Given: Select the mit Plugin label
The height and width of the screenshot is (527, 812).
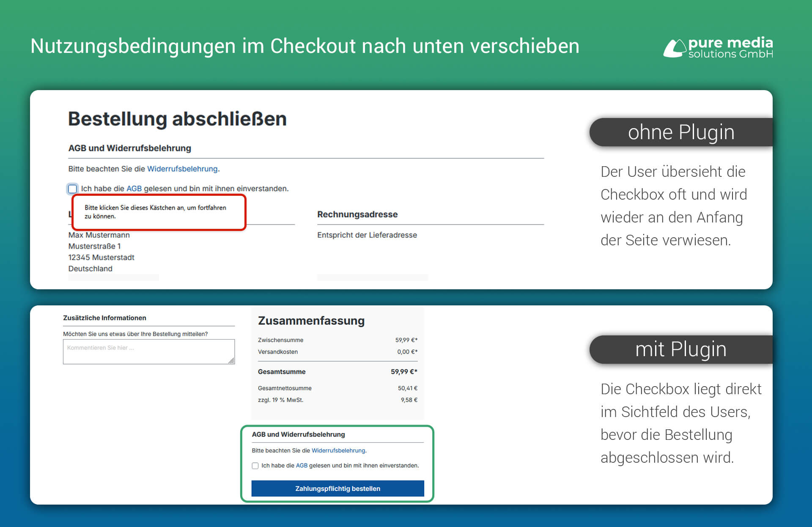Looking at the screenshot, I should point(681,349).
